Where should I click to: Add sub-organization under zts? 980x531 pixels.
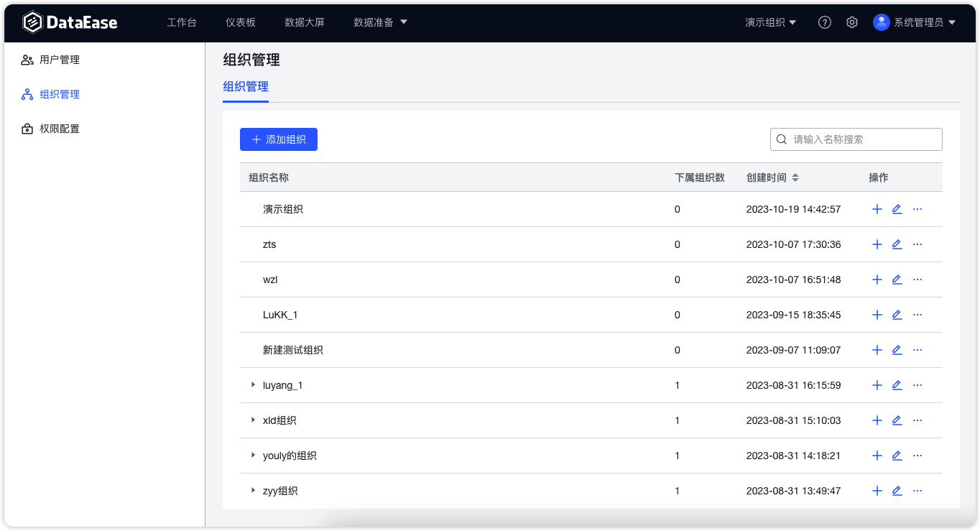point(877,244)
